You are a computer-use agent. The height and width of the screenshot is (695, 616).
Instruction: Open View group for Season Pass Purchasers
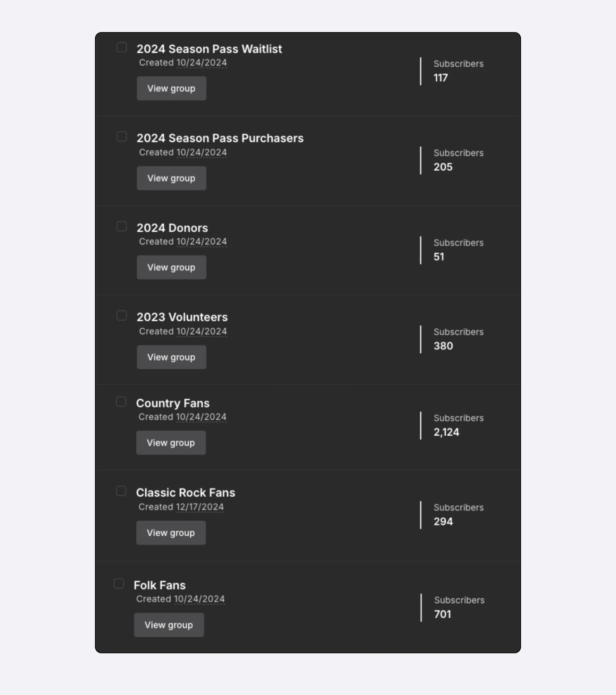click(x=171, y=178)
